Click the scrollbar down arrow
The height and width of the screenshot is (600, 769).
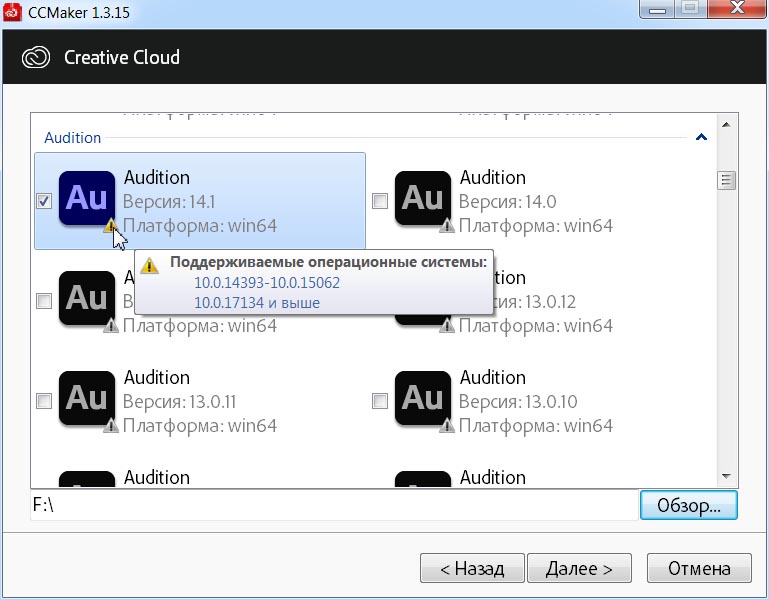(726, 476)
